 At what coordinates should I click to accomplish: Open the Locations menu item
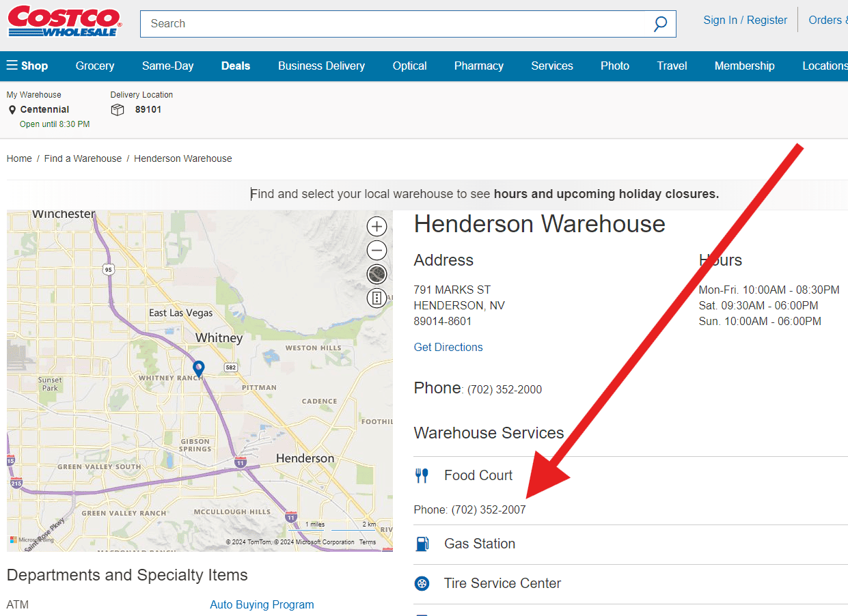[825, 66]
